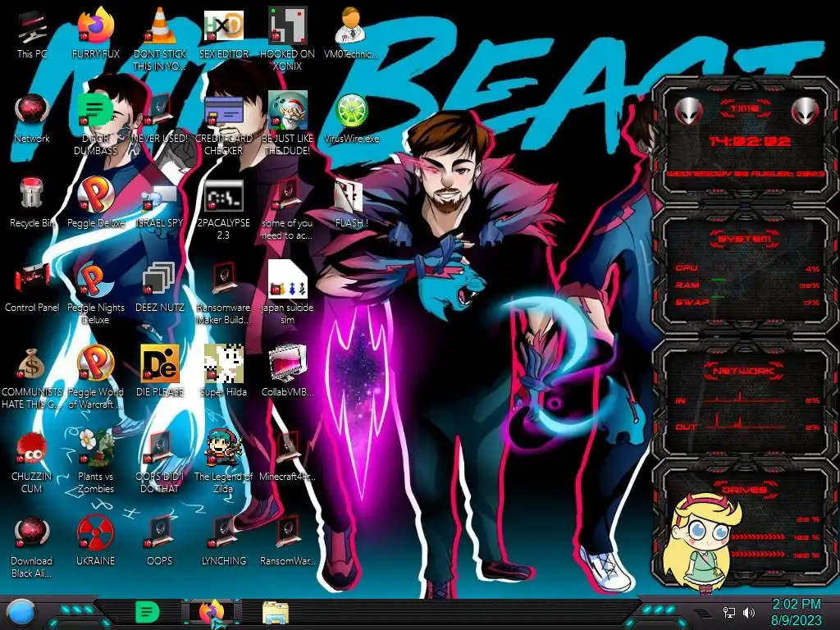Click the TIME widget header
The height and width of the screenshot is (630, 840).
745,108
